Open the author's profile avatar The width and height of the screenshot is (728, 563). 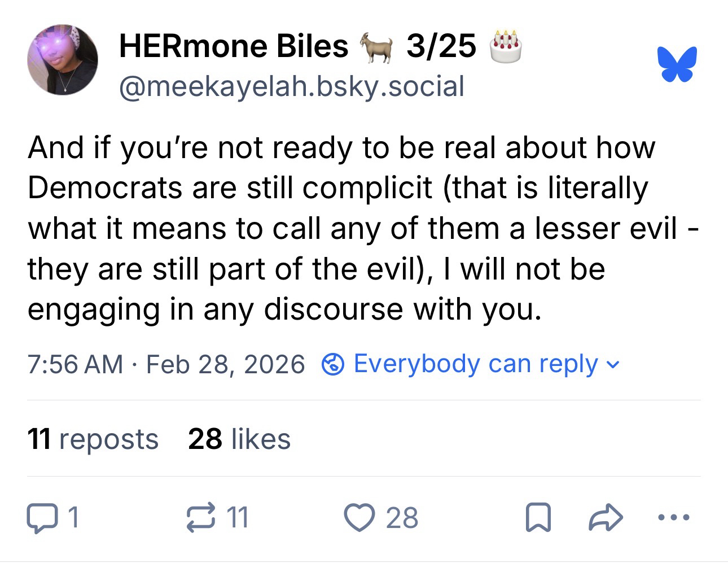pos(63,60)
